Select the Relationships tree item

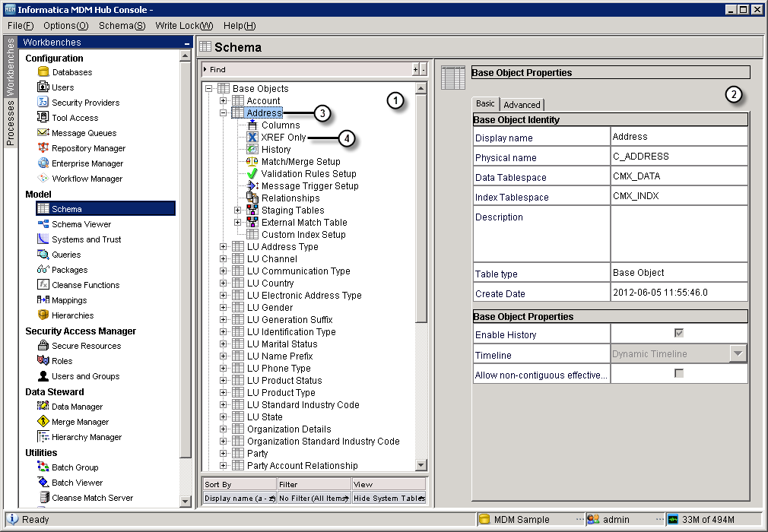coord(290,198)
